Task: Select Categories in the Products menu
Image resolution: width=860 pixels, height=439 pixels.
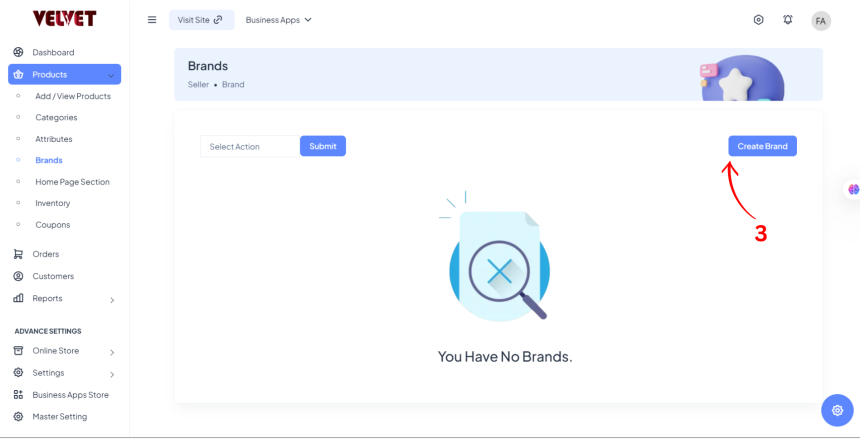Action: 56,118
